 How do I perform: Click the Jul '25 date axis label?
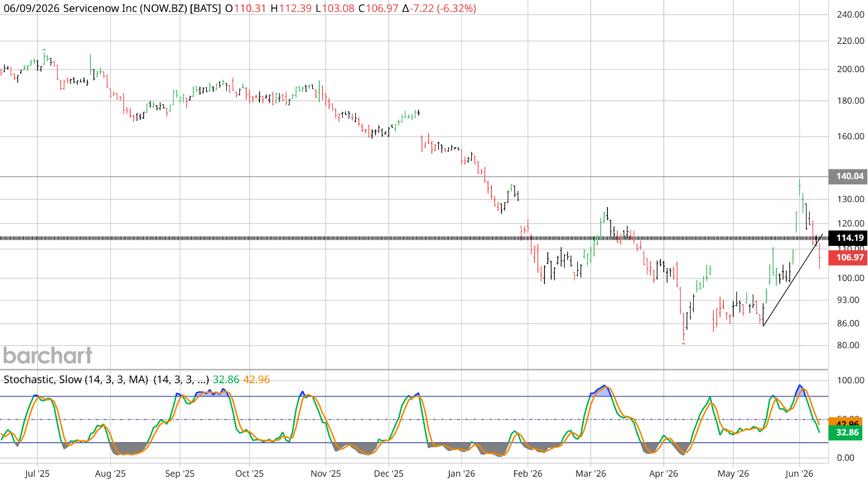(x=37, y=473)
